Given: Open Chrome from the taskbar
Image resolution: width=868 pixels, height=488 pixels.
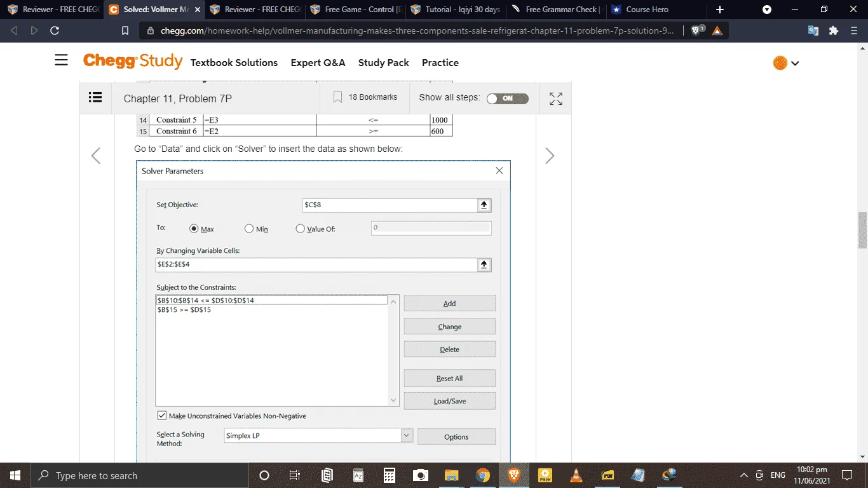Looking at the screenshot, I should point(483,475).
